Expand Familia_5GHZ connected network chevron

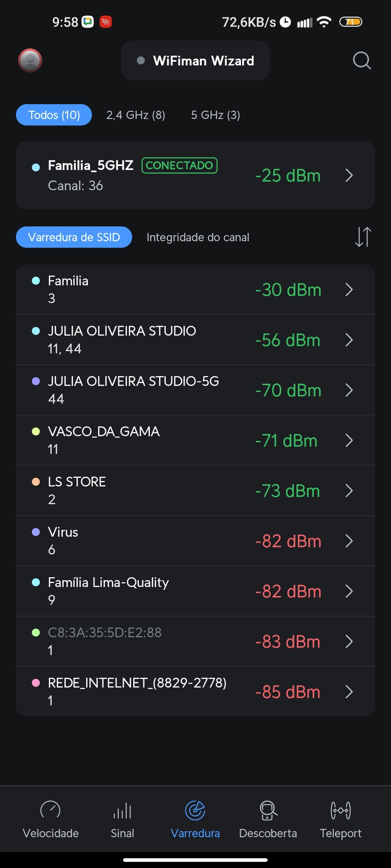point(349,175)
